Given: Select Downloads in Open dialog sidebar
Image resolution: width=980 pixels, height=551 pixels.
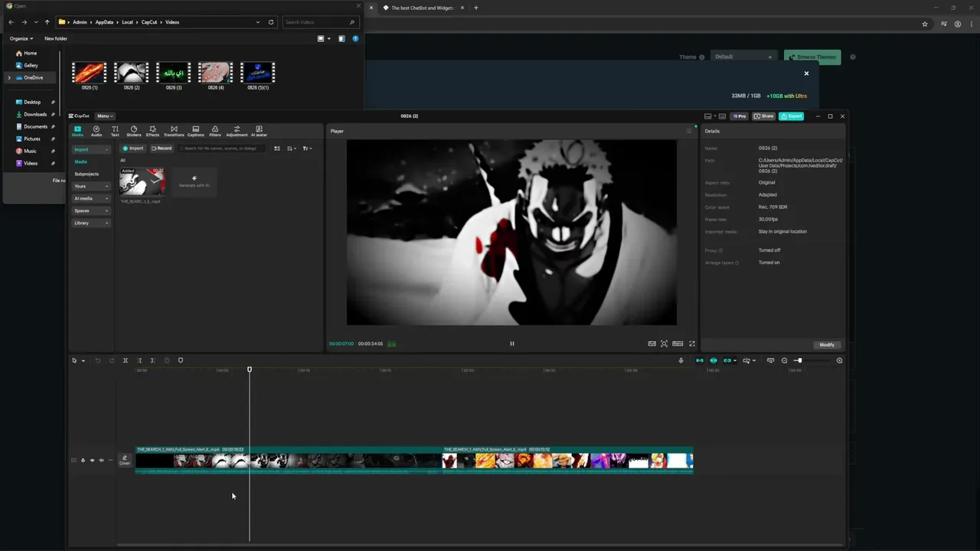Looking at the screenshot, I should point(35,114).
